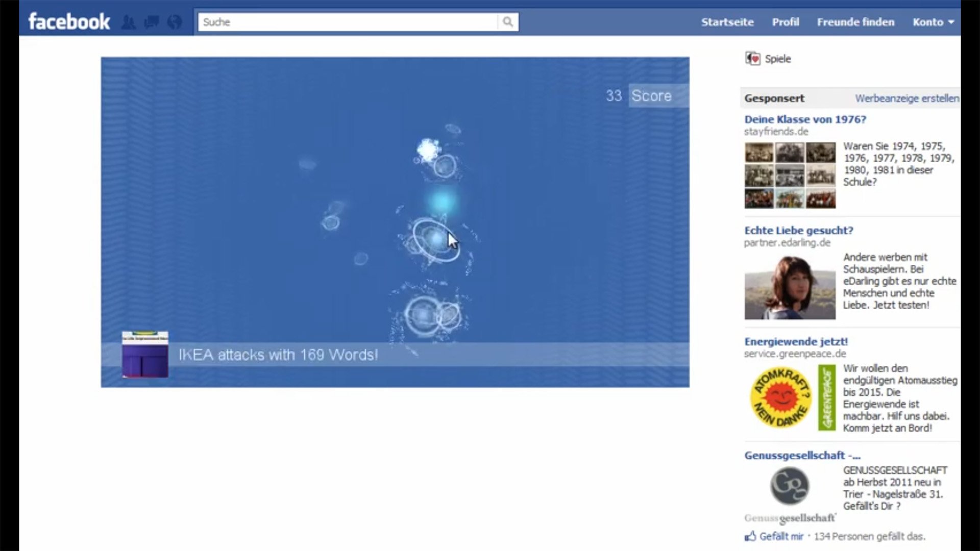Click the eDarling woman photo
Screen dimensions: 980x551
[790, 287]
